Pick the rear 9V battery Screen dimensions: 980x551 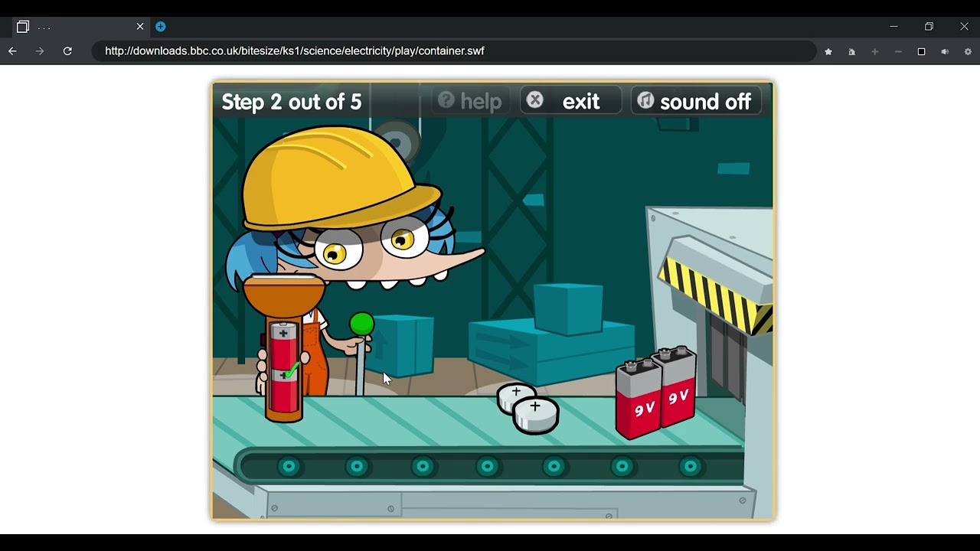pyautogui.click(x=678, y=386)
